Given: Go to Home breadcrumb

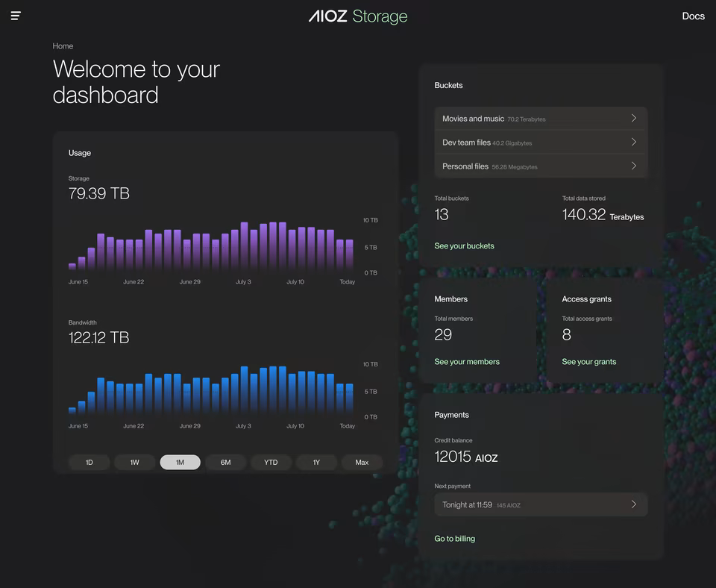Looking at the screenshot, I should pos(63,46).
